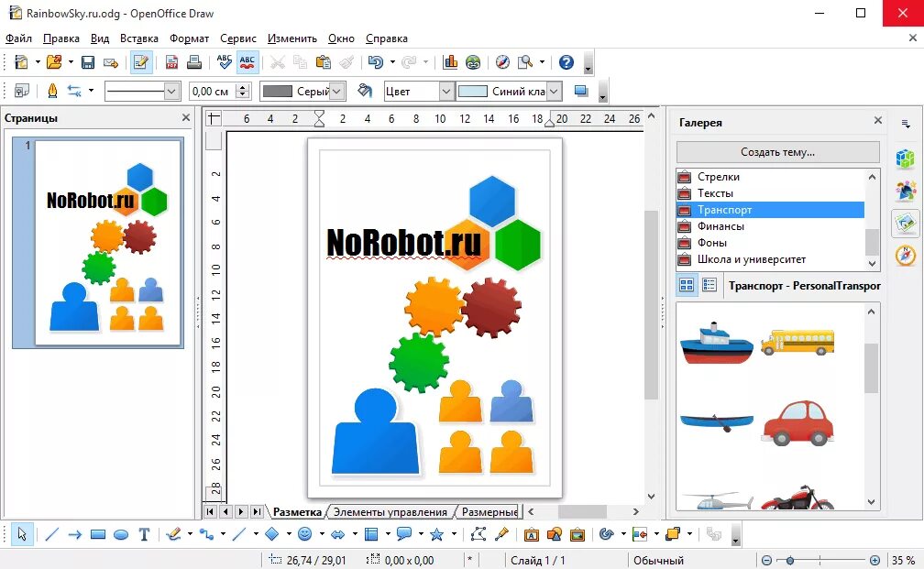Open the line style dropdown

point(171,92)
